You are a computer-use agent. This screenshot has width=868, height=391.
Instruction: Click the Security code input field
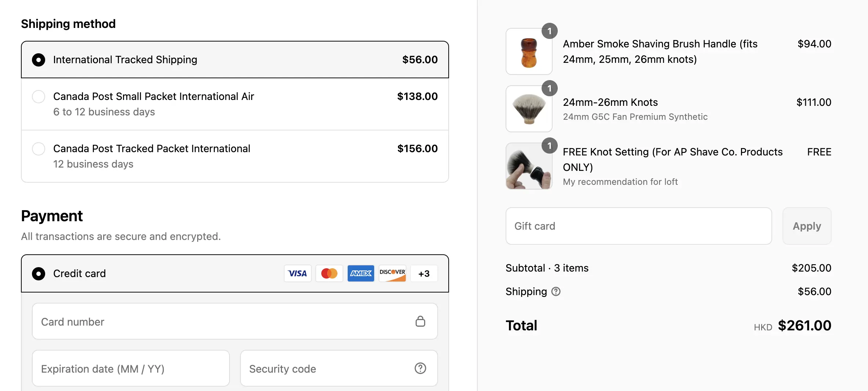click(x=339, y=369)
